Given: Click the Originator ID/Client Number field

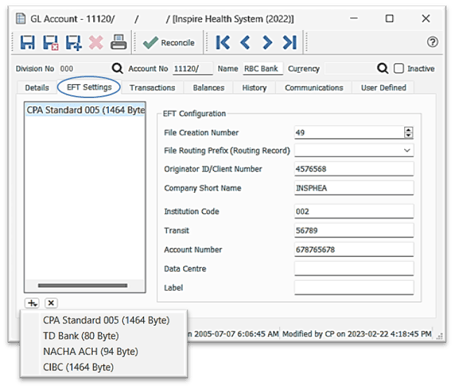Looking at the screenshot, I should [354, 169].
